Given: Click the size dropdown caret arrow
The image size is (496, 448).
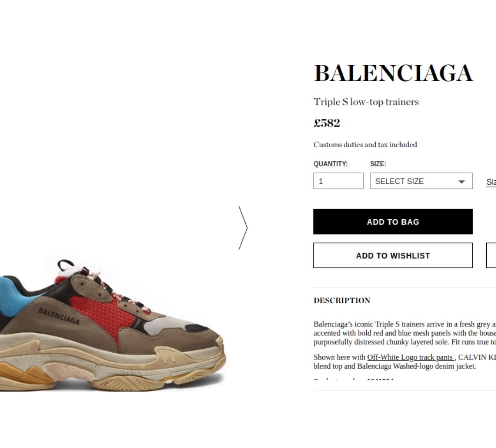Looking at the screenshot, I should coord(462,182).
